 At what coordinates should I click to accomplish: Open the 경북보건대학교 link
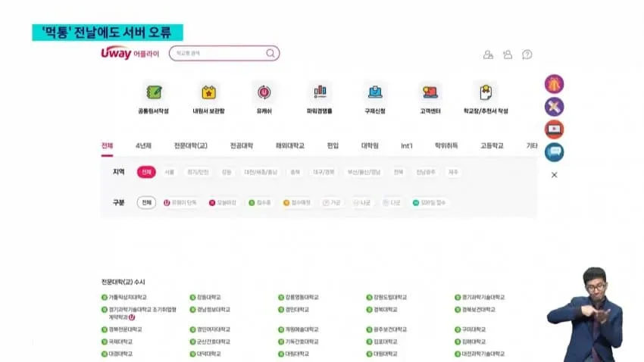pyautogui.click(x=479, y=310)
